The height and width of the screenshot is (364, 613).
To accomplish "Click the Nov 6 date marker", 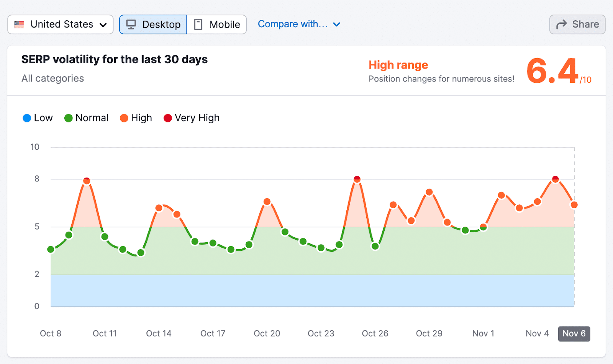I will [573, 333].
